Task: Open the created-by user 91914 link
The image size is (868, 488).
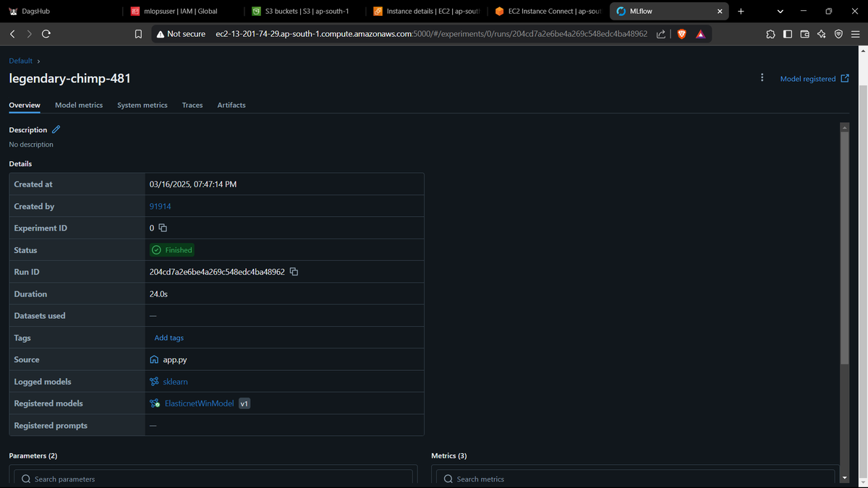Action: (x=160, y=206)
